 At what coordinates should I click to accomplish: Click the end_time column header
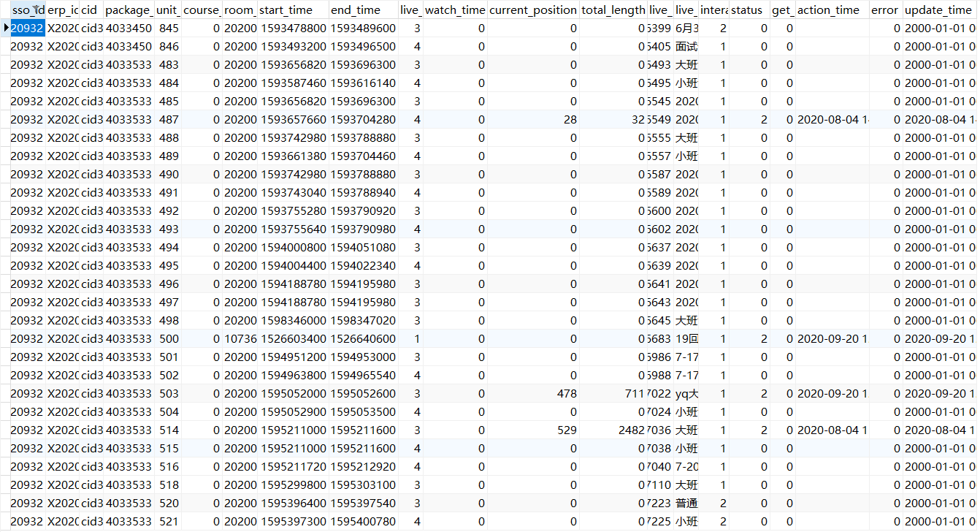363,10
